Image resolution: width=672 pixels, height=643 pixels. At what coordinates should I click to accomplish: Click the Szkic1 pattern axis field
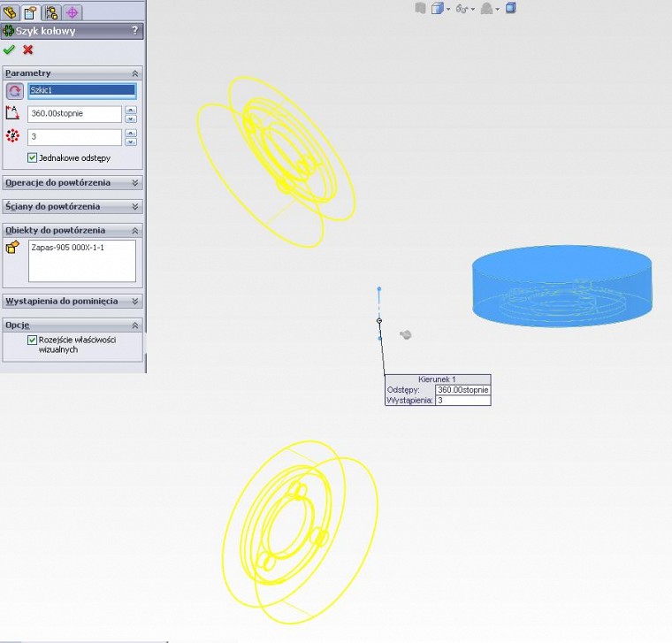[82, 90]
